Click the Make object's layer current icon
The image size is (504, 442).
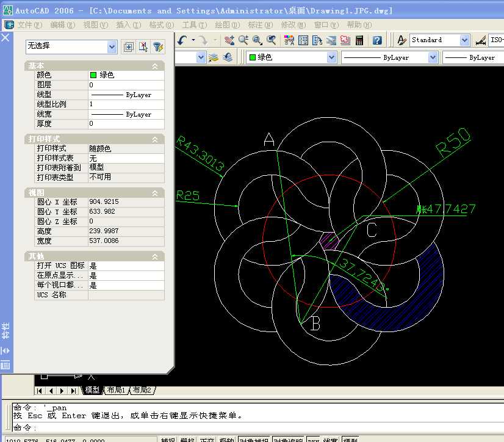pyautogui.click(x=213, y=57)
